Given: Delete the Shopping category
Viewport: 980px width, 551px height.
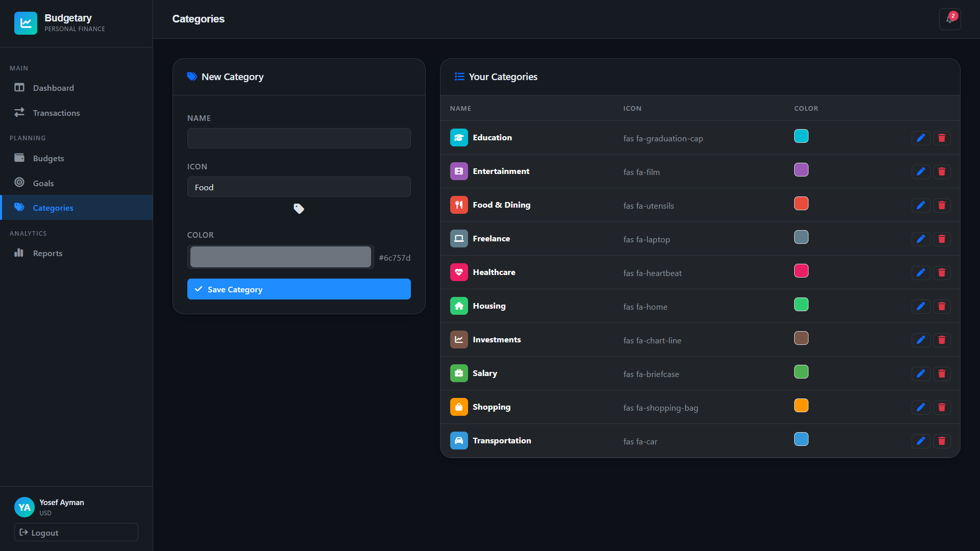Looking at the screenshot, I should tap(942, 407).
